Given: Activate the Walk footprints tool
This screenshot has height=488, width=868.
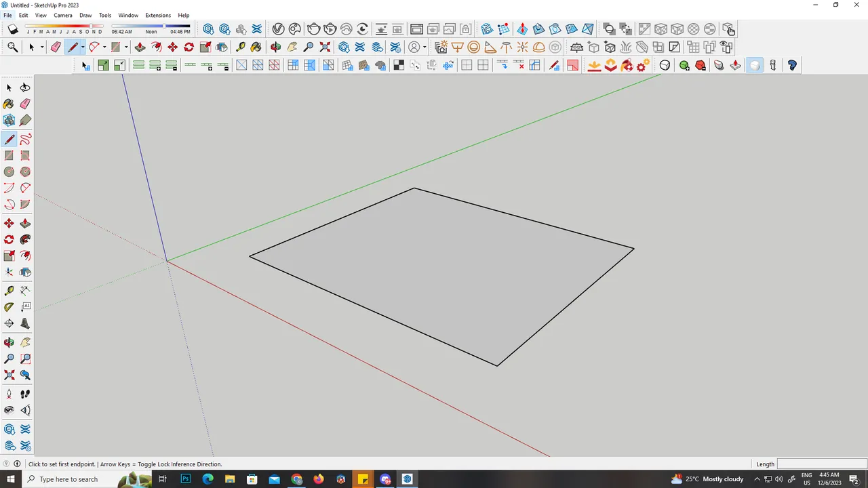Looking at the screenshot, I should coord(25,394).
